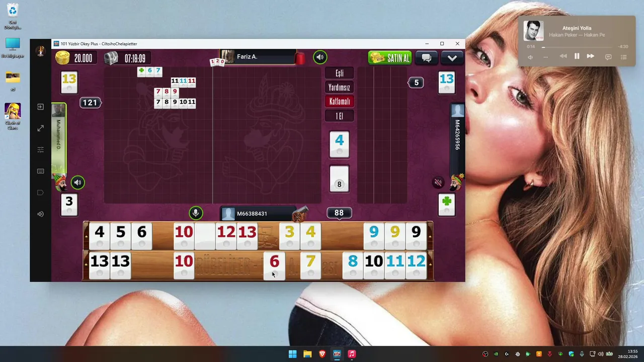Click the gold coins balance icon
644x362 pixels.
(x=63, y=58)
